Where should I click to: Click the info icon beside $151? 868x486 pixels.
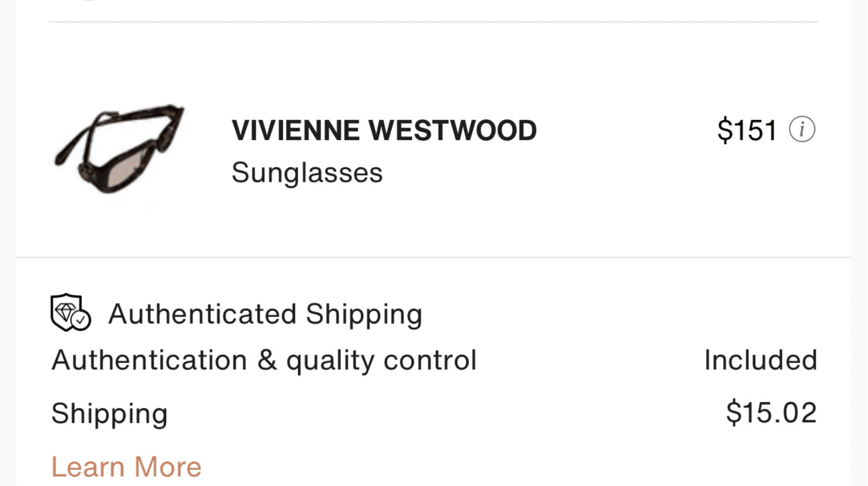click(x=802, y=130)
